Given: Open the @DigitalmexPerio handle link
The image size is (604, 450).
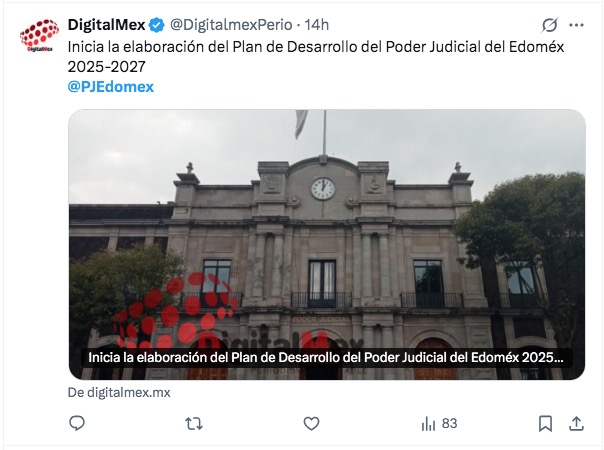Looking at the screenshot, I should (231, 25).
